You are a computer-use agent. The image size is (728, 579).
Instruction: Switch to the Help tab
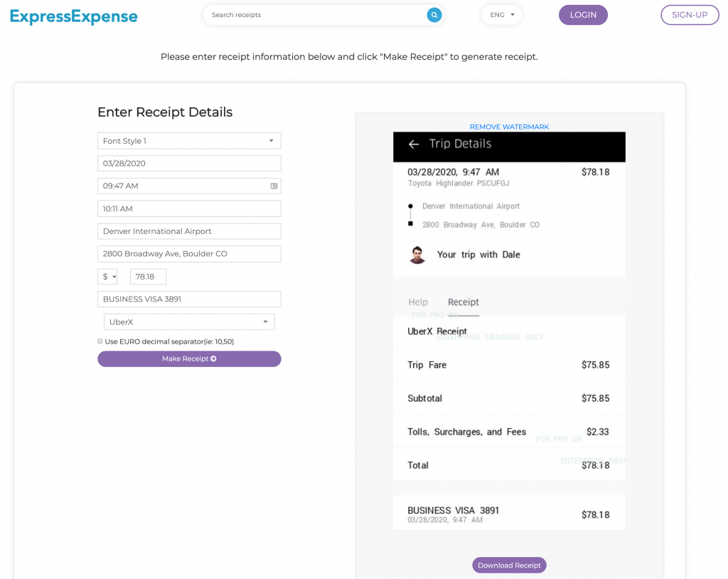(x=417, y=302)
